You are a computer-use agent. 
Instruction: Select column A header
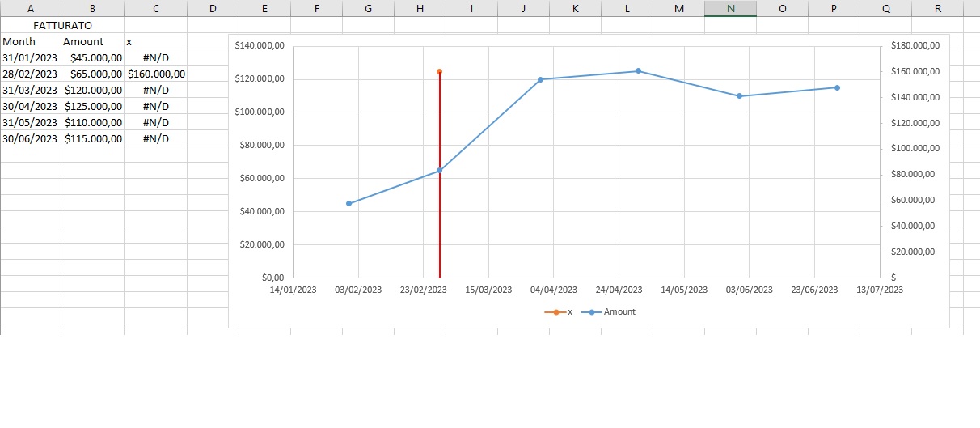(x=31, y=9)
